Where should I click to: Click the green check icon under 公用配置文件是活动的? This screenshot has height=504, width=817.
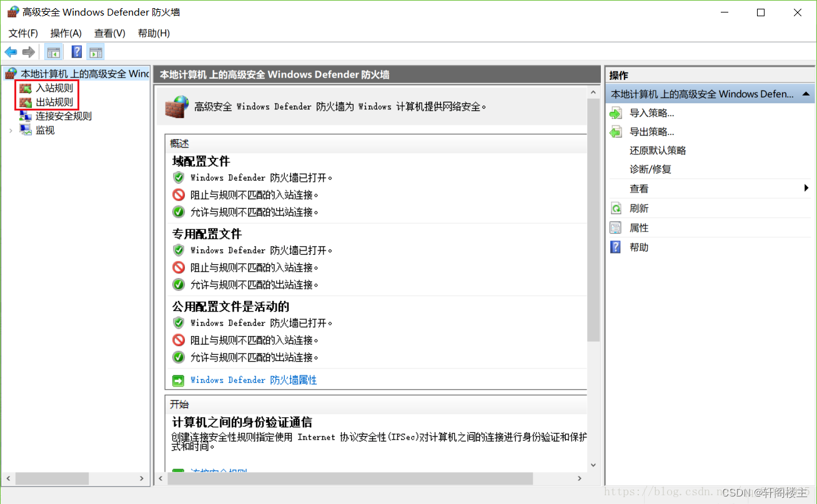pos(179,357)
